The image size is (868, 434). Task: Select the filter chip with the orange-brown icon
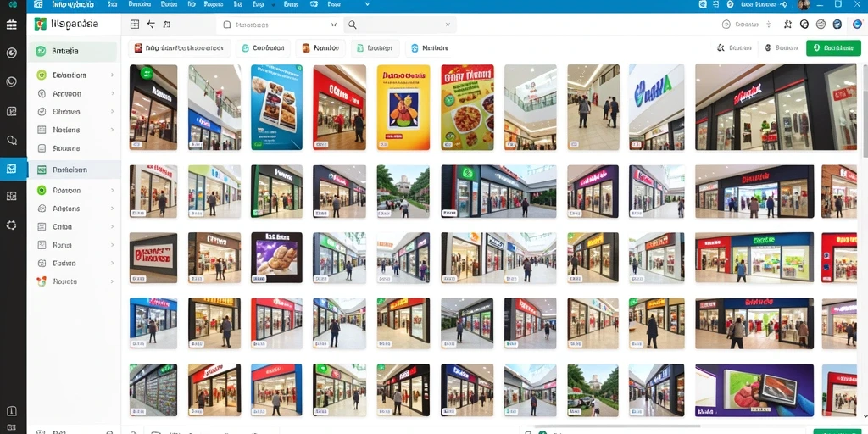pyautogui.click(x=320, y=48)
